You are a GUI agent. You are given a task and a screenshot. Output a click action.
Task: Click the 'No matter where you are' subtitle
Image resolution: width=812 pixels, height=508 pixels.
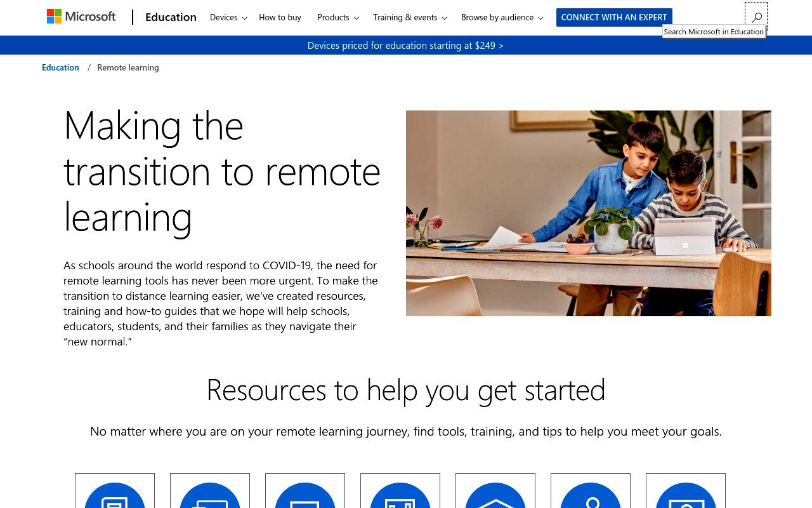(406, 432)
